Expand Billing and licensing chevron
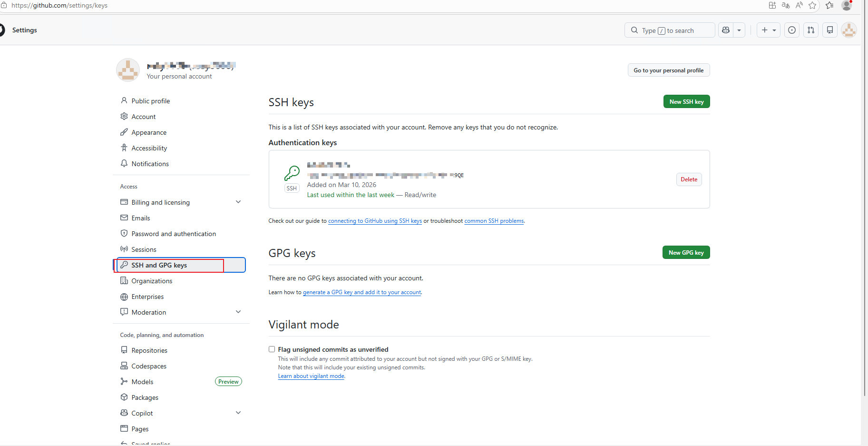Viewport: 868px width, 446px height. tap(238, 202)
